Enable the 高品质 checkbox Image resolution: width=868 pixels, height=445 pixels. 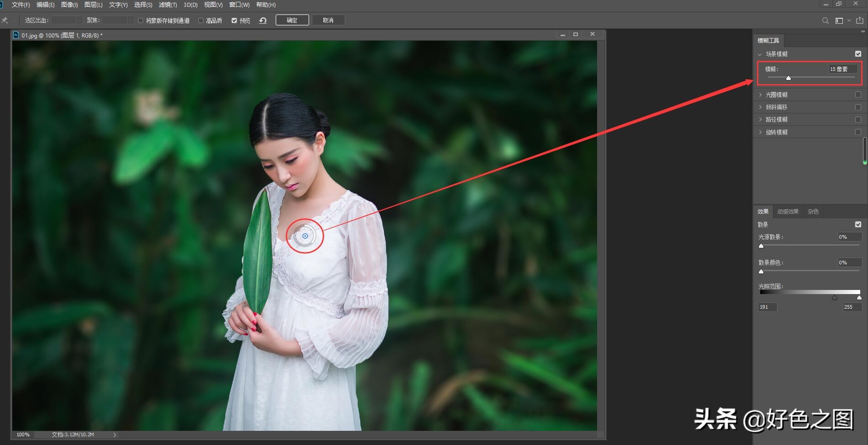201,21
